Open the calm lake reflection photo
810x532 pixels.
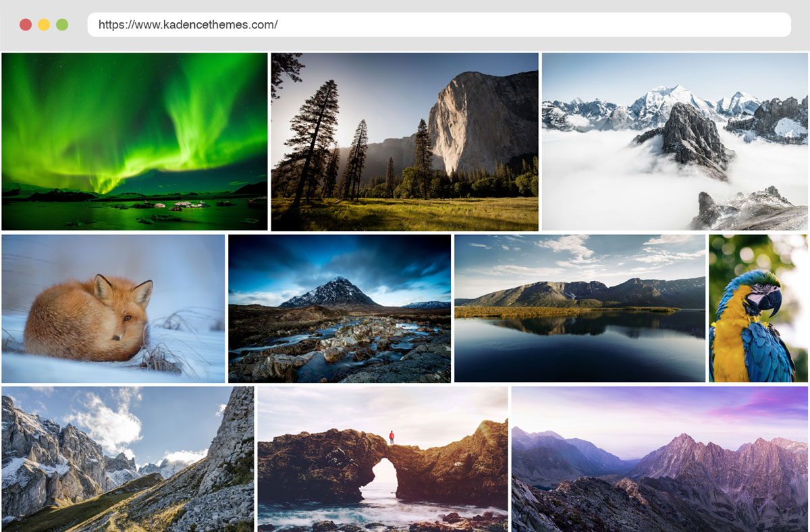point(580,309)
